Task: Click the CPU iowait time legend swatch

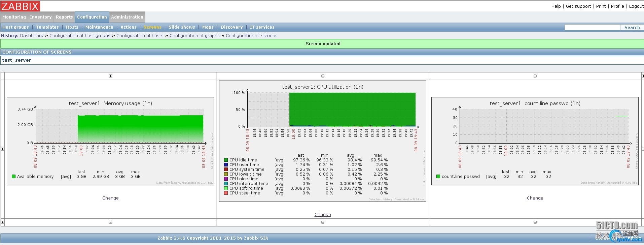Action: point(226,174)
